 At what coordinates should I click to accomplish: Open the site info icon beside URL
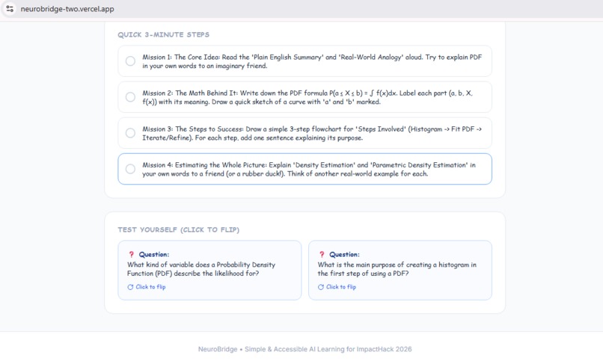click(x=10, y=8)
